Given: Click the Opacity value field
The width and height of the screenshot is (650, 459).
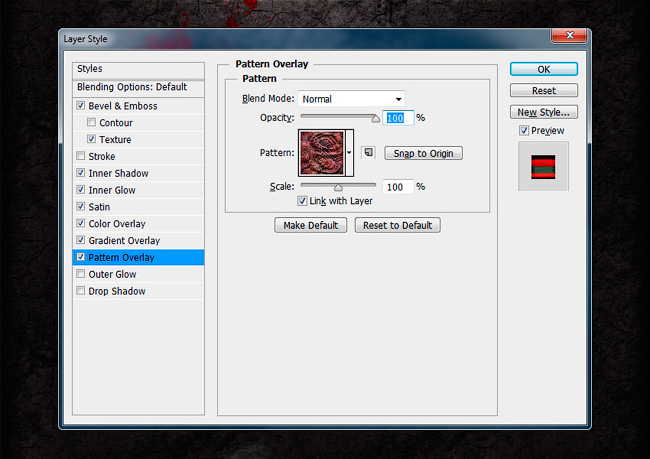Looking at the screenshot, I should (398, 118).
